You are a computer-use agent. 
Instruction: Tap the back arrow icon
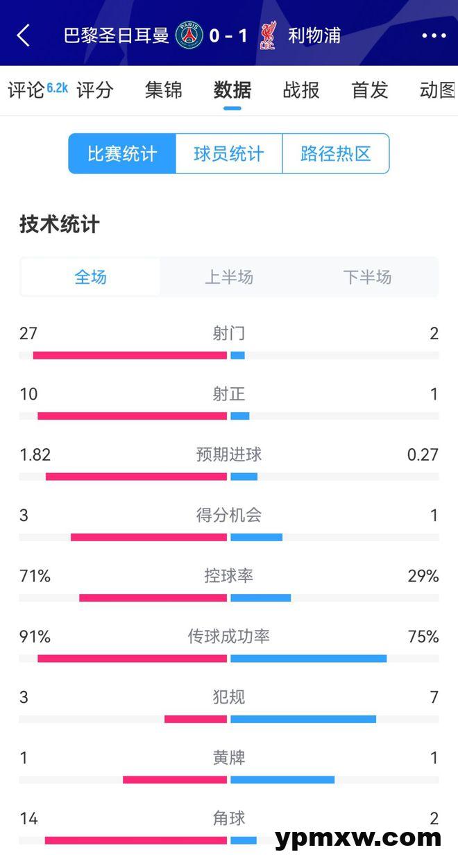coord(24,35)
